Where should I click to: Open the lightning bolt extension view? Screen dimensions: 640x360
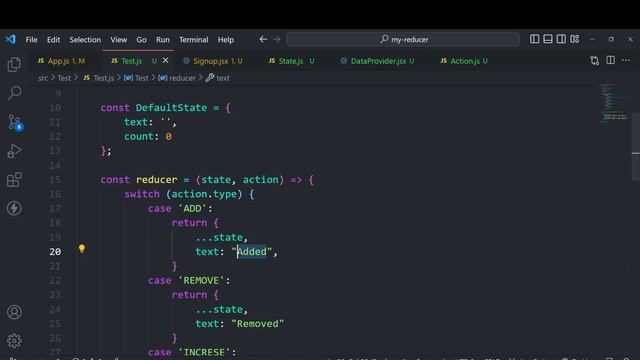[14, 208]
